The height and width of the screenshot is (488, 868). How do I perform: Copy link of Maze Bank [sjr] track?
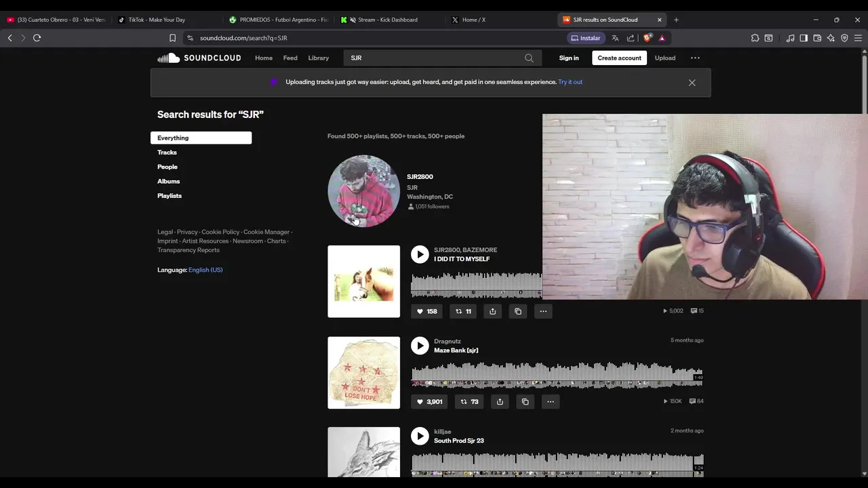(x=525, y=401)
